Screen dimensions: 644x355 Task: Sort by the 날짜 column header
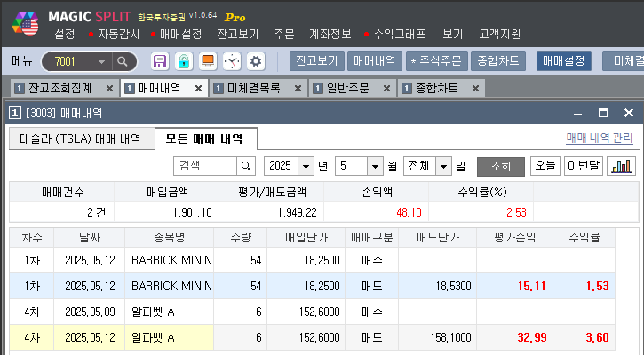[89, 237]
